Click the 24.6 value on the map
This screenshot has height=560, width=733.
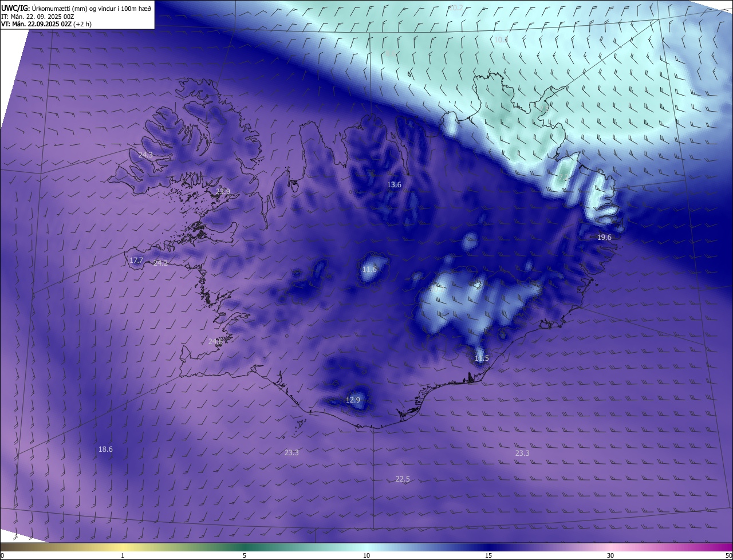215,342
